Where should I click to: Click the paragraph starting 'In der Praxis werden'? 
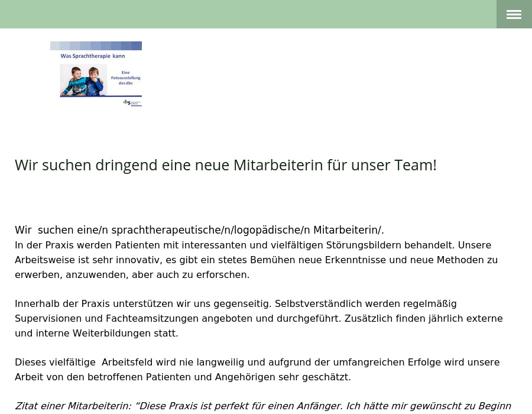click(x=256, y=260)
